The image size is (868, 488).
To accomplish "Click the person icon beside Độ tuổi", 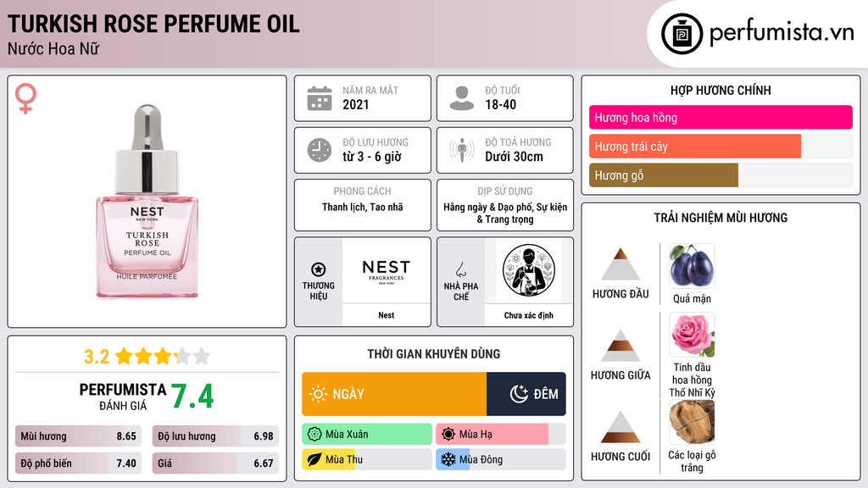I will (462, 98).
